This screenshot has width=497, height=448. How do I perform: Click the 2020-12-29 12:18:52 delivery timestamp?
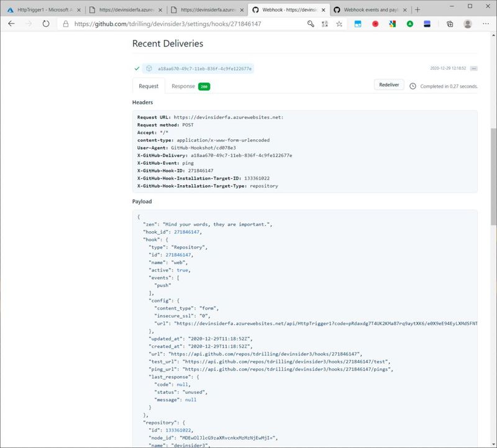448,68
